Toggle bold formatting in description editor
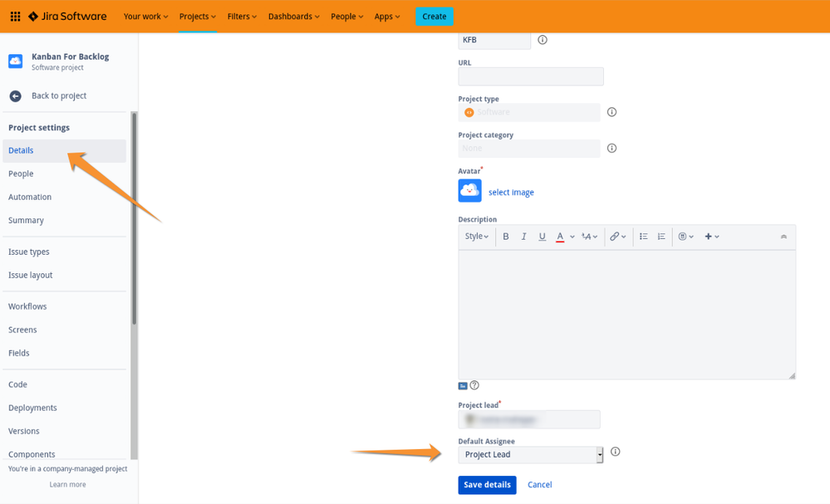The height and width of the screenshot is (504, 830). (x=505, y=237)
